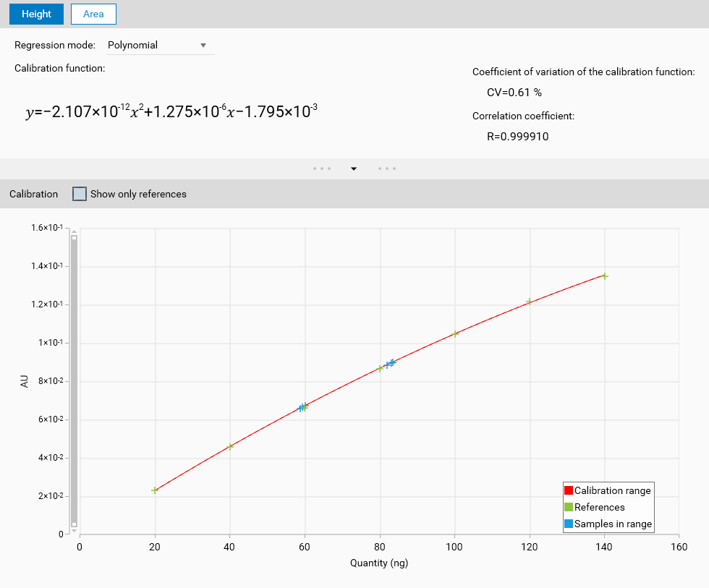709x588 pixels.
Task: Collapse the panel using the splitter arrow
Action: coord(354,169)
